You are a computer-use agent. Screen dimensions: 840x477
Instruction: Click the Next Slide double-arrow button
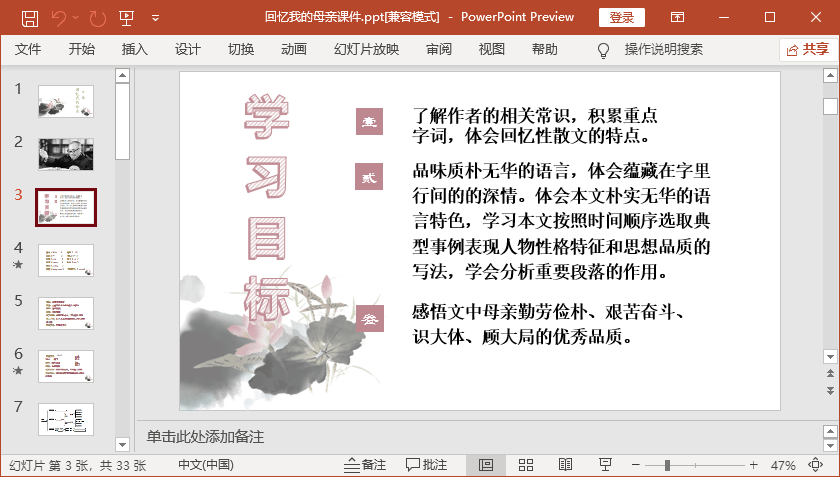tap(830, 391)
